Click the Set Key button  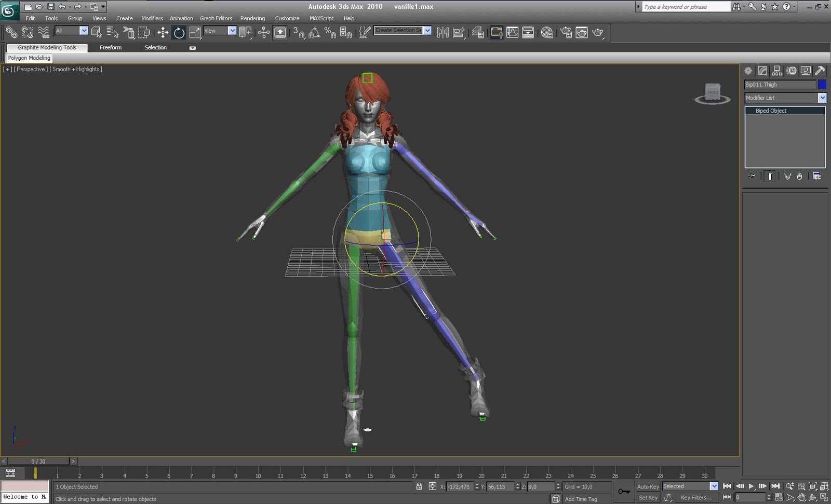(648, 497)
